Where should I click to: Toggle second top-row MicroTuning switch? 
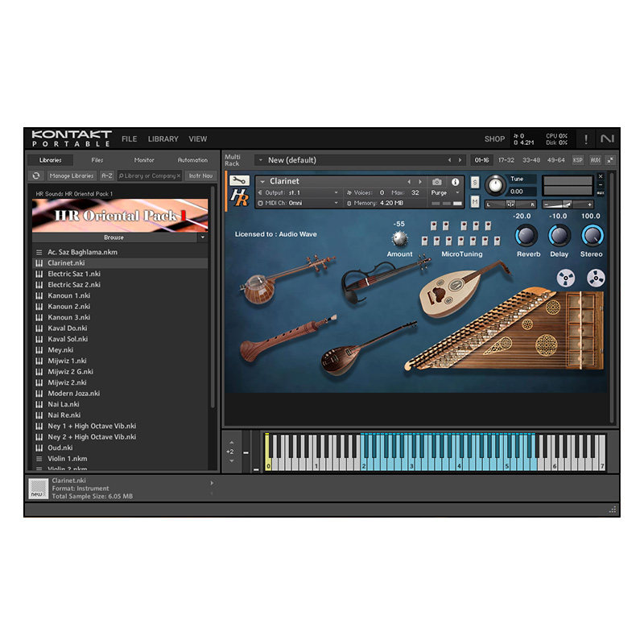(x=446, y=225)
